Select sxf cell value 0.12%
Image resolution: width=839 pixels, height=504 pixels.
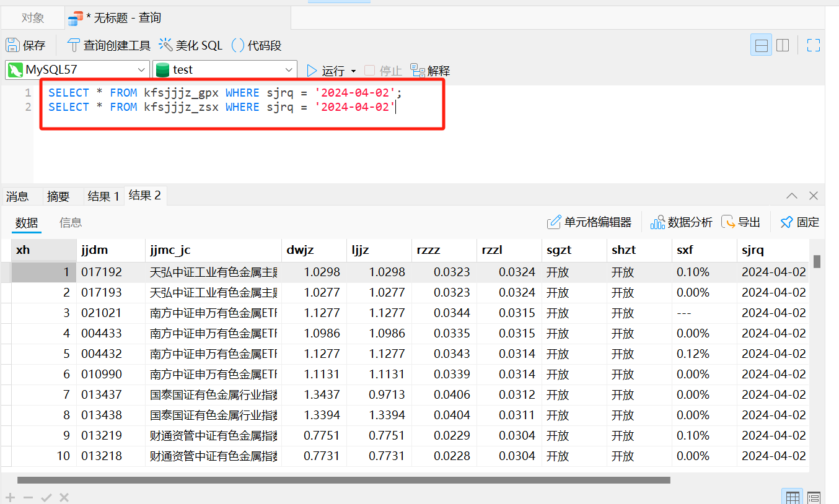(704, 354)
